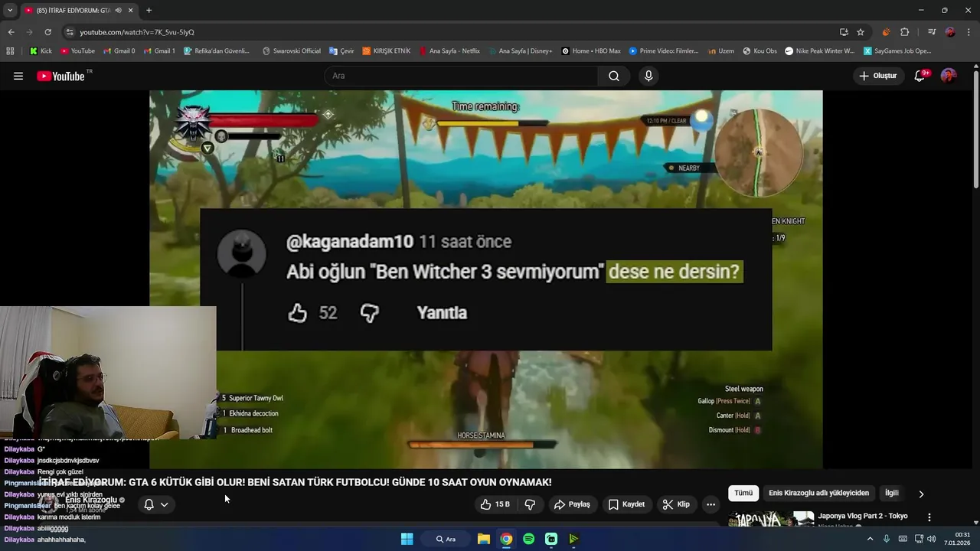This screenshot has width=980, height=551.
Task: Open a new browser tab
Action: [149, 10]
